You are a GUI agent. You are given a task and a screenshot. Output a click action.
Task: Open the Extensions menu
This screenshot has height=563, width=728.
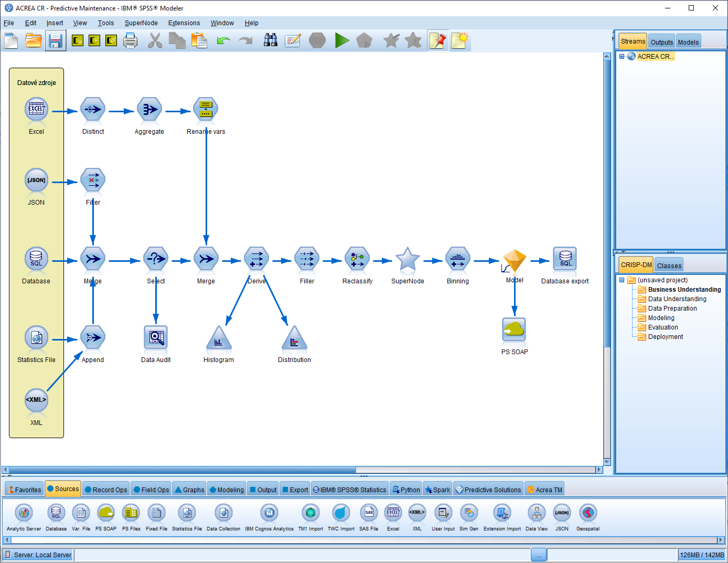(x=184, y=23)
